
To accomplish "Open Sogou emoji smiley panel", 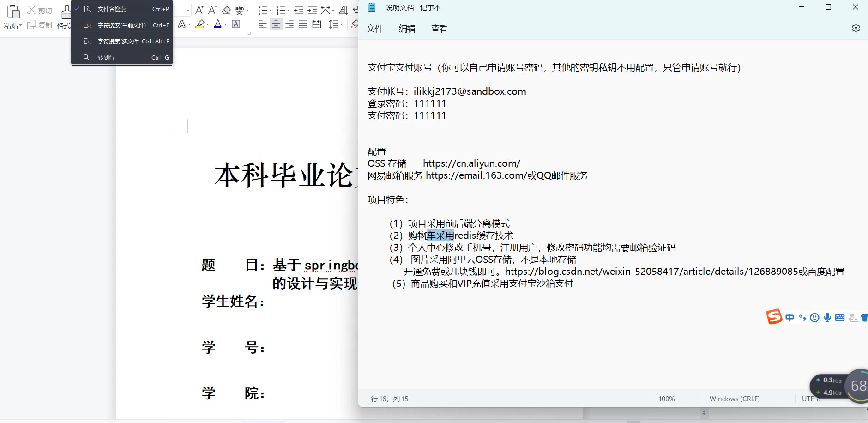I will [x=815, y=317].
